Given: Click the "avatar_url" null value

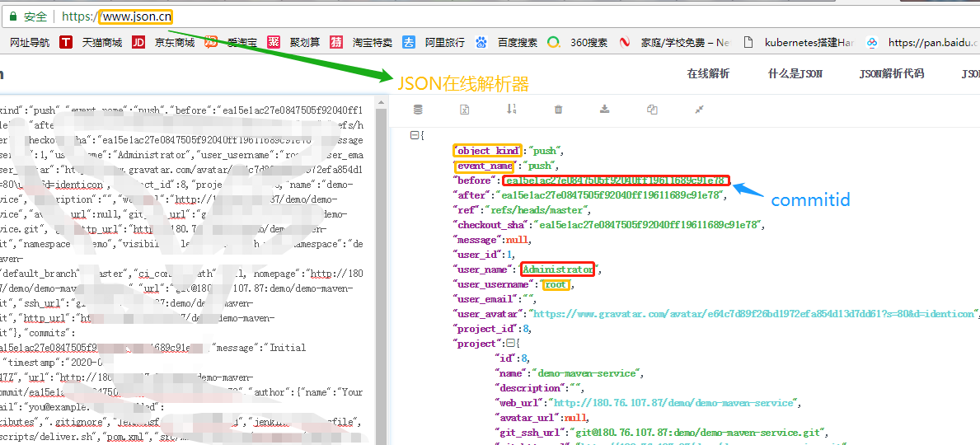Looking at the screenshot, I should tap(577, 418).
